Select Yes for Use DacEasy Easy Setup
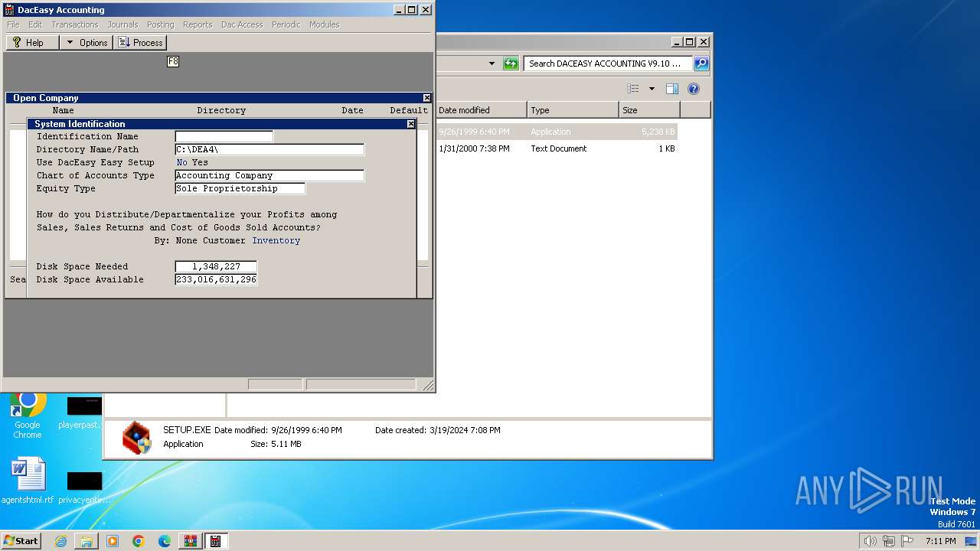This screenshot has height=551, width=980. pos(201,162)
